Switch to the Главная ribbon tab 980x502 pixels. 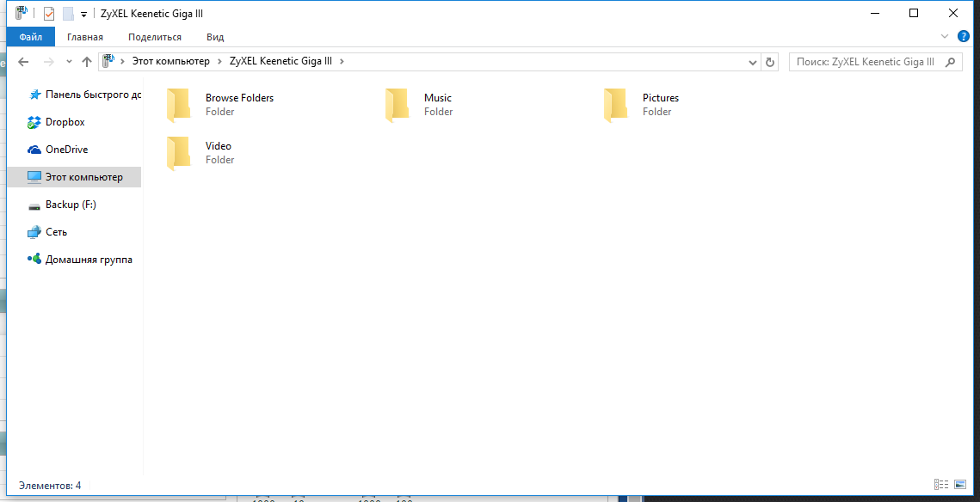[x=85, y=37]
